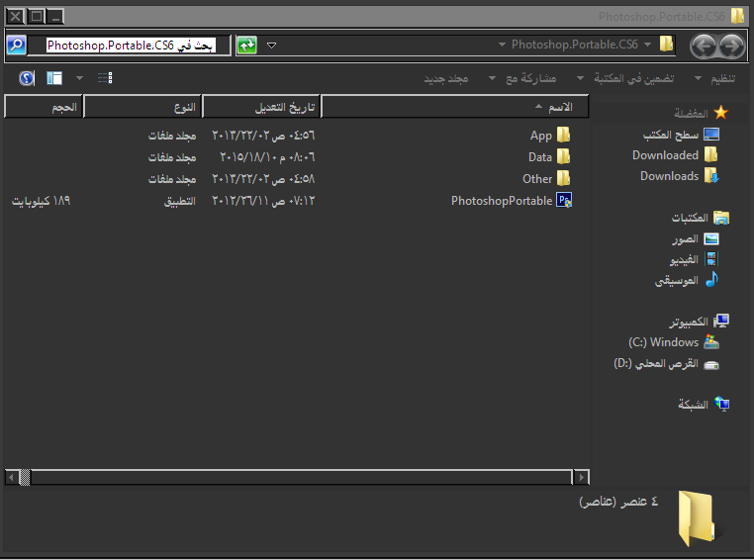The image size is (754, 560).
Task: Select the App folder name
Action: click(x=541, y=136)
